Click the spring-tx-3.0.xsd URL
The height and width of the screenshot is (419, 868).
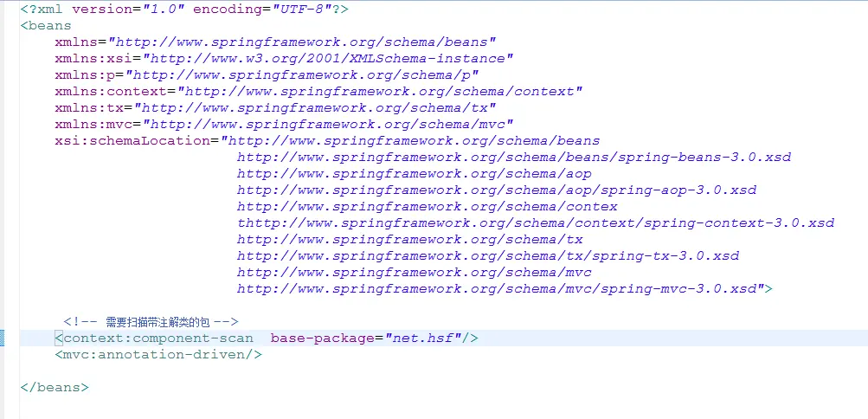tap(488, 255)
